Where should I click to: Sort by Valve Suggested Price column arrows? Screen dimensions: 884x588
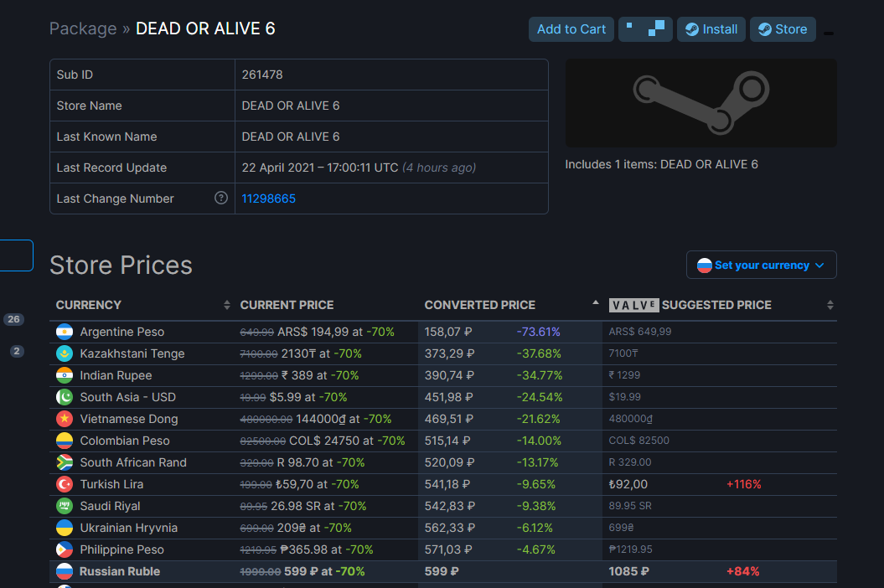[x=830, y=305]
